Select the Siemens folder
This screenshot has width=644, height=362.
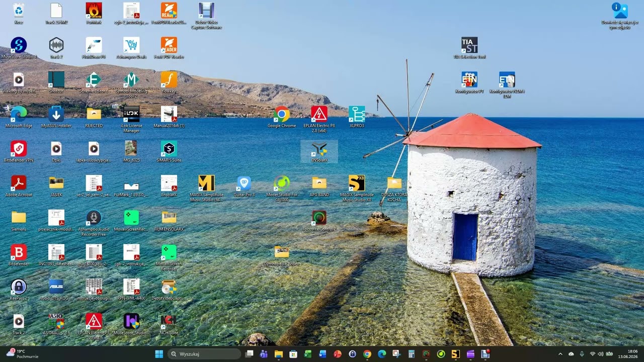click(x=19, y=221)
